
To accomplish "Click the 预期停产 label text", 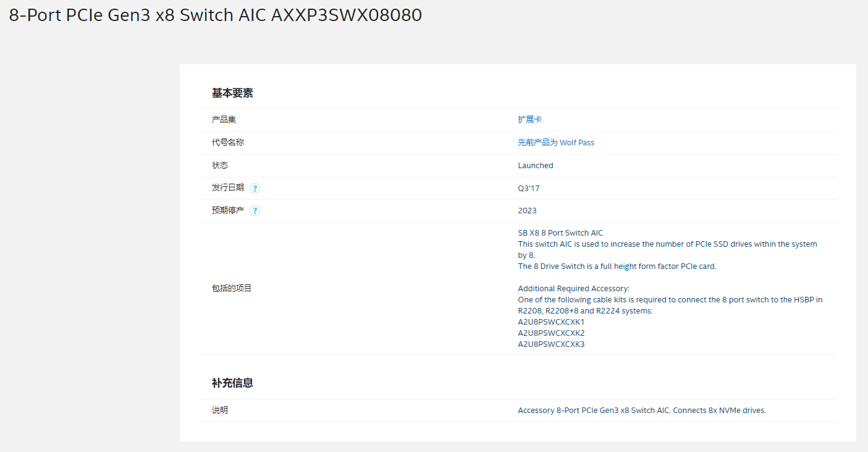I will [x=228, y=210].
